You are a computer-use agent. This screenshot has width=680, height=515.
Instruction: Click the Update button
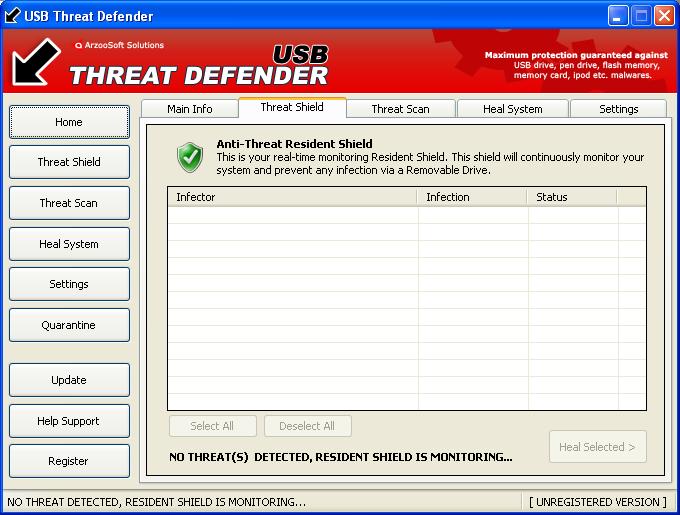tap(69, 380)
